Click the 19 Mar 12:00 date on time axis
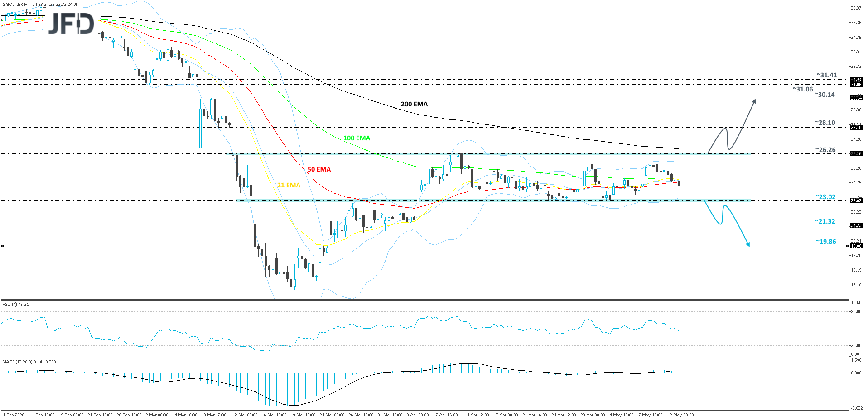Screen dimensions: 868x420 [303, 415]
